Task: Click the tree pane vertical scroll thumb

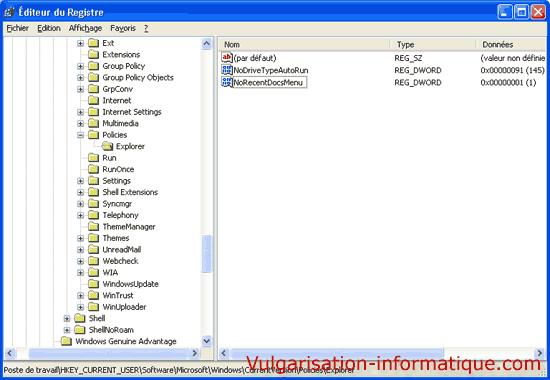Action: click(207, 253)
